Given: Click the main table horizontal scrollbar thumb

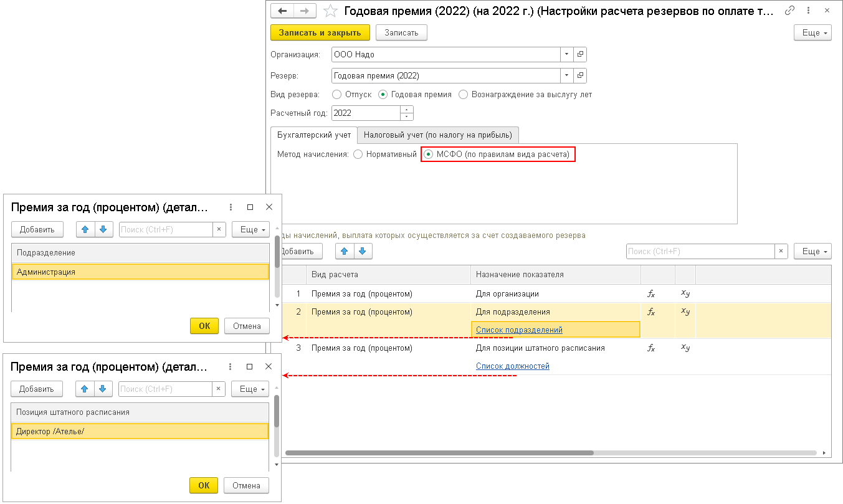Looking at the screenshot, I should point(439,453).
